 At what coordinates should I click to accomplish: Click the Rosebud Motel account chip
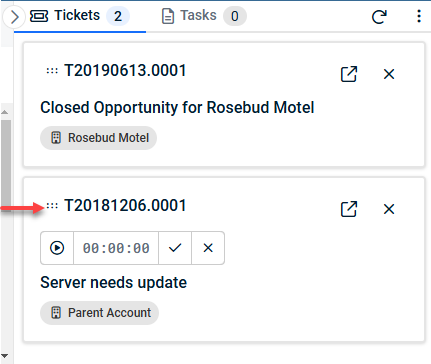tap(99, 138)
